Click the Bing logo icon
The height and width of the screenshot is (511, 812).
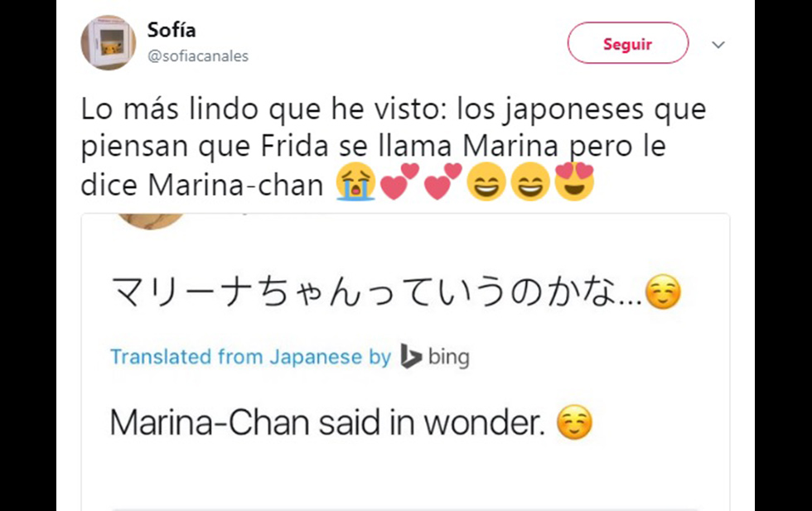coord(411,357)
